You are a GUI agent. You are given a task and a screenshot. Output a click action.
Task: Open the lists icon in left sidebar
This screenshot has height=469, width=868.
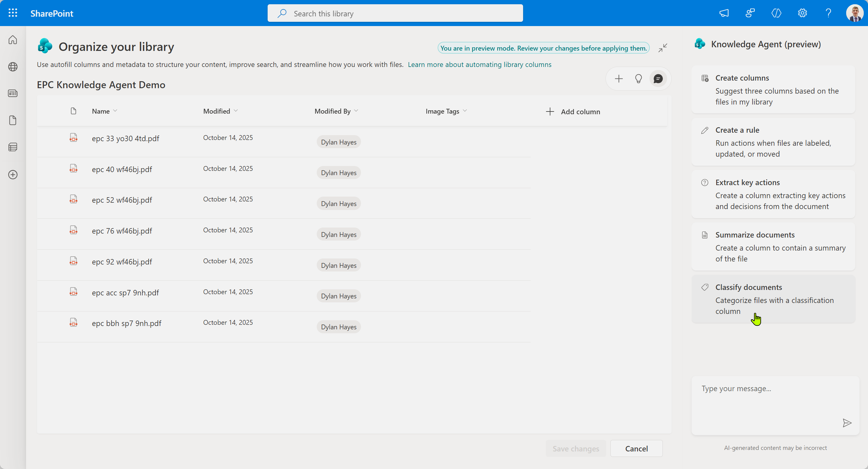point(13,147)
